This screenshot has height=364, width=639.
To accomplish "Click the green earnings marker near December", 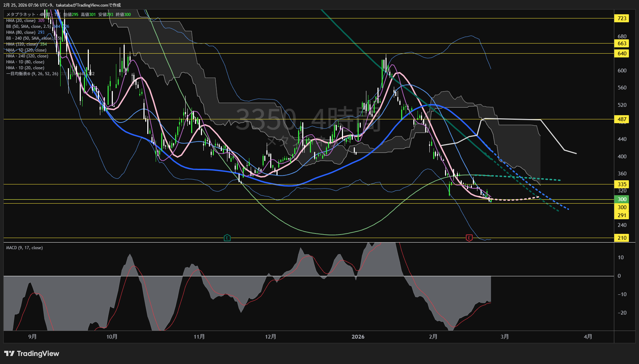I will point(227,238).
